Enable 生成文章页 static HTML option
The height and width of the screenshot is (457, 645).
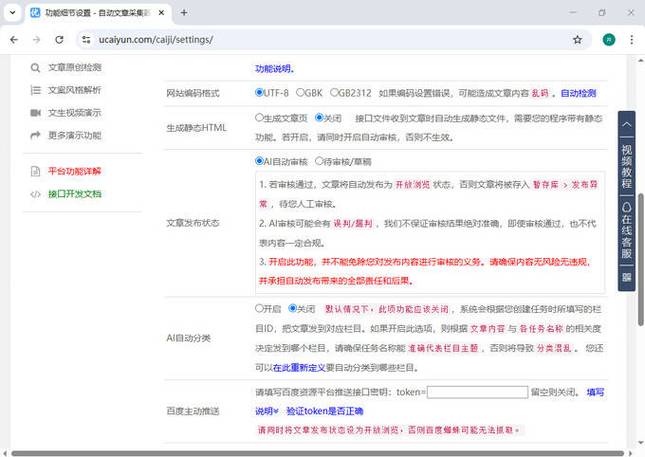[260, 117]
